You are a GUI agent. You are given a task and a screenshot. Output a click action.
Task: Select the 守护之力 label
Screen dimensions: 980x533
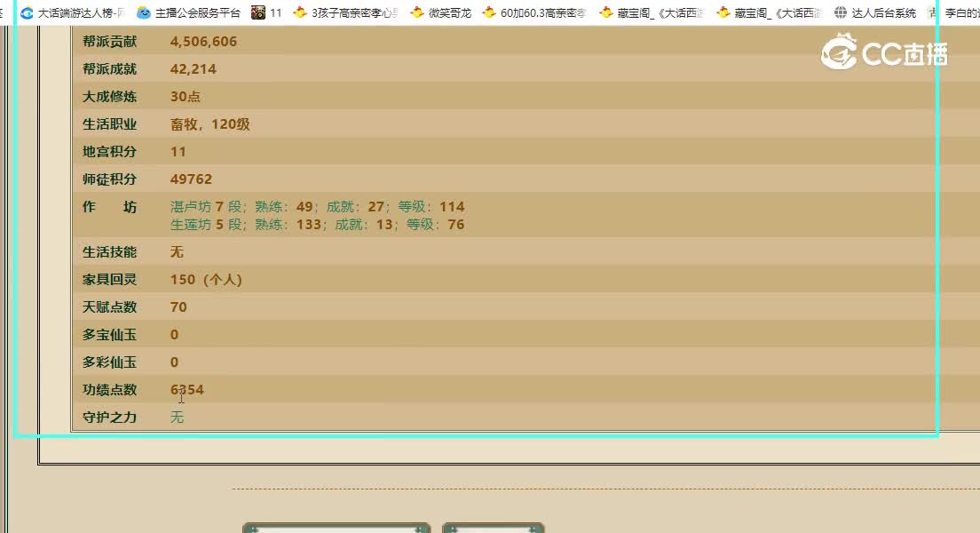pyautogui.click(x=109, y=417)
